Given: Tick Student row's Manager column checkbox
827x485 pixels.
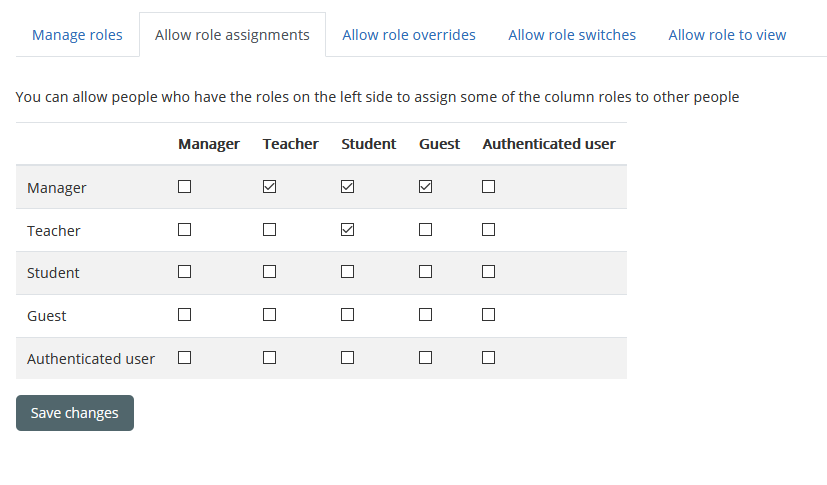Looking at the screenshot, I should click(184, 272).
